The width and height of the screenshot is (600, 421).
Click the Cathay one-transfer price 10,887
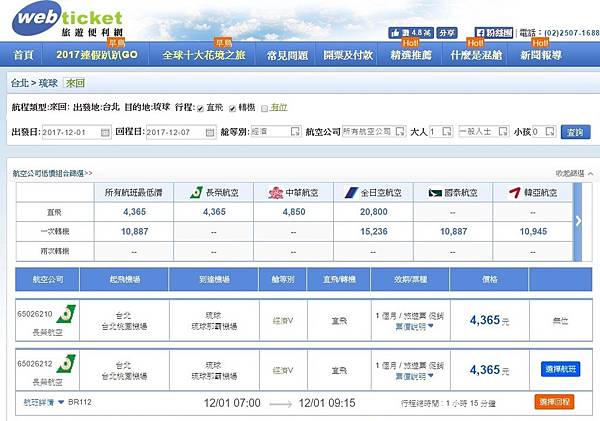point(453,232)
